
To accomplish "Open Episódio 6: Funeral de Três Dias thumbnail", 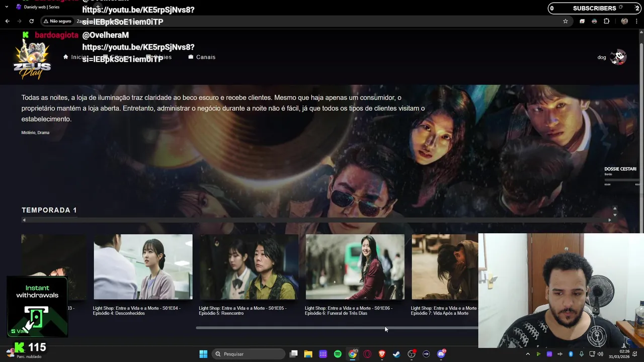I will pyautogui.click(x=355, y=267).
